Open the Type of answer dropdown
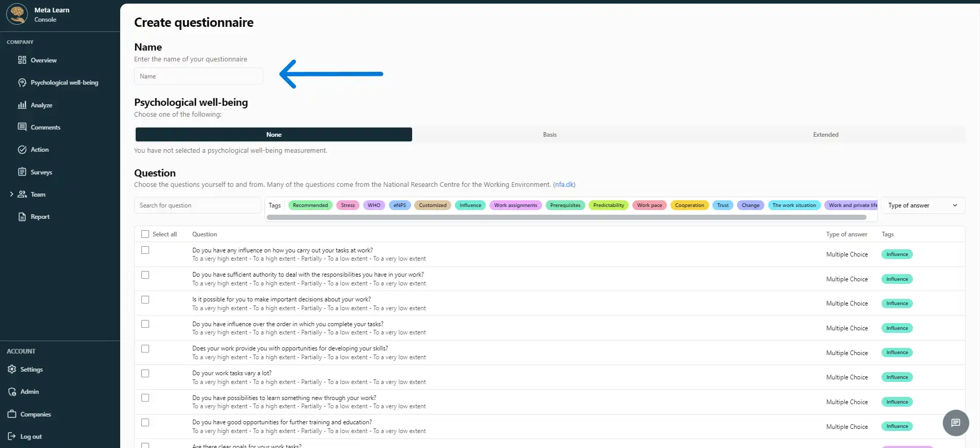The image size is (980, 448). coord(922,205)
